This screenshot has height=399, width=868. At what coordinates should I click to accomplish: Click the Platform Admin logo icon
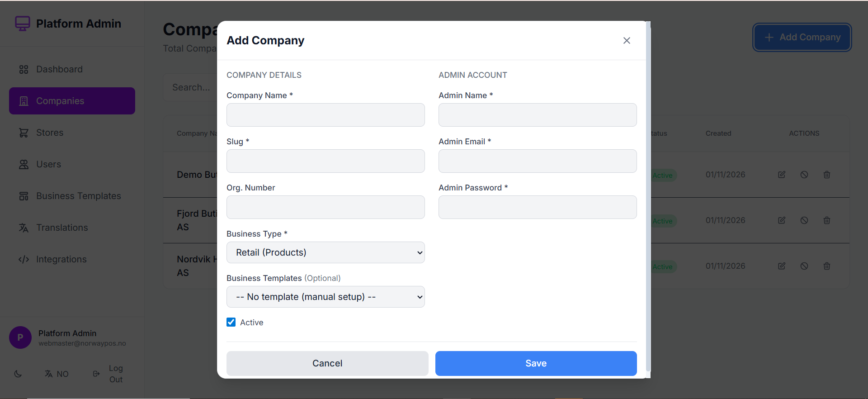pyautogui.click(x=23, y=24)
